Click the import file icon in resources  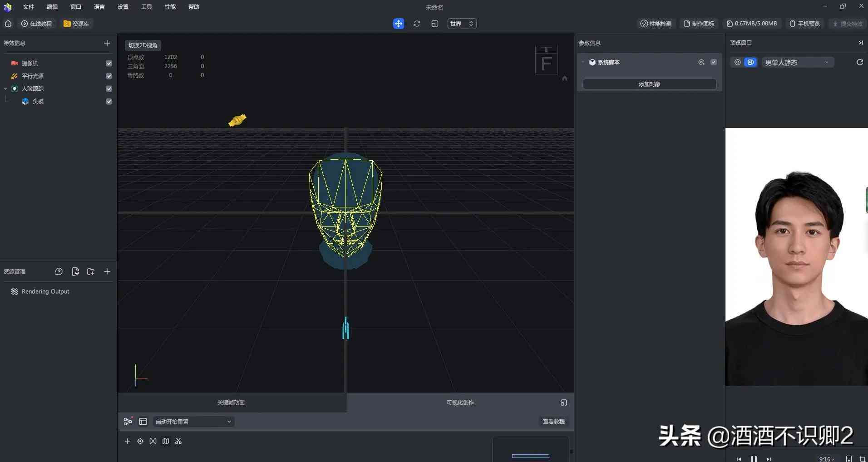(x=75, y=271)
